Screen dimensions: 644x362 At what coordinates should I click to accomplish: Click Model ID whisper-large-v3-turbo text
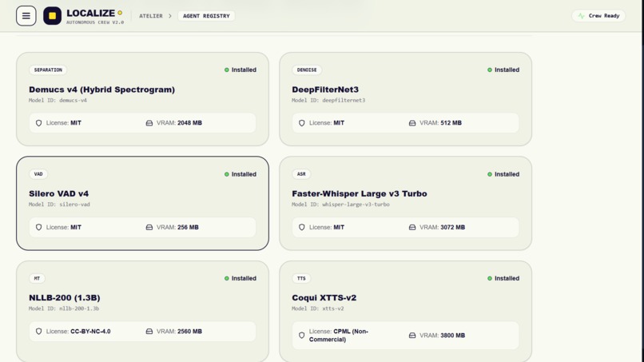coord(341,205)
